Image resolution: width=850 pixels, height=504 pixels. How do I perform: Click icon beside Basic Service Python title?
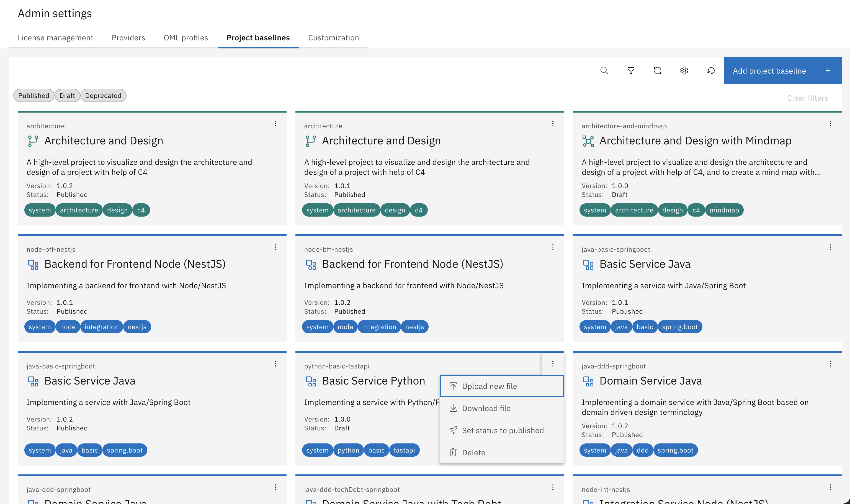311,381
